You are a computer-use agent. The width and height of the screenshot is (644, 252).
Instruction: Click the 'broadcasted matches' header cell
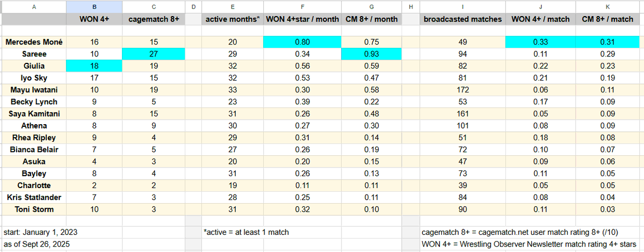coord(462,19)
